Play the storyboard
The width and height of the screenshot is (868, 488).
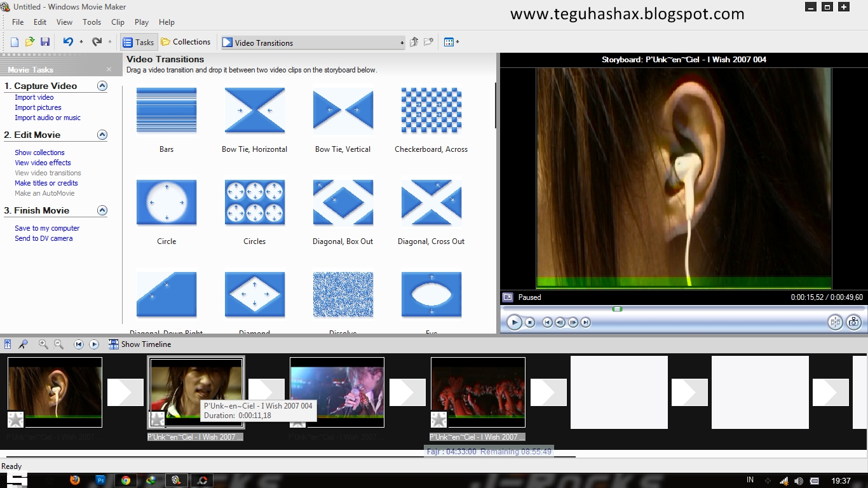click(x=94, y=344)
